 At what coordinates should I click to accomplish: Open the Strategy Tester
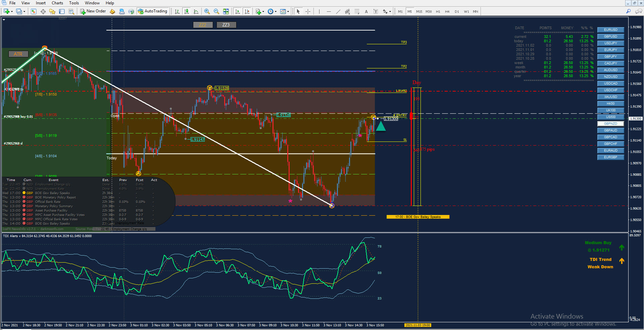pyautogui.click(x=71, y=11)
